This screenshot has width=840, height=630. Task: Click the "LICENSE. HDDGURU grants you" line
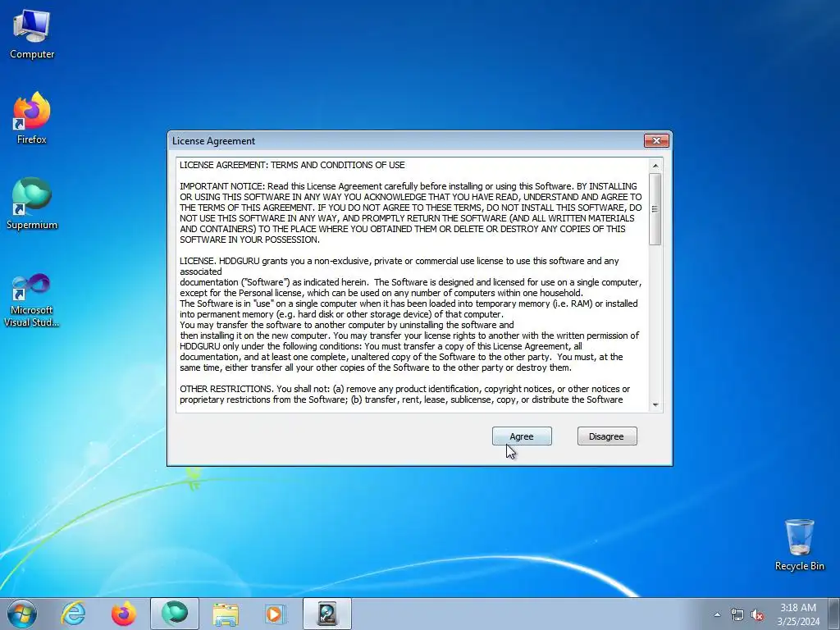point(399,261)
